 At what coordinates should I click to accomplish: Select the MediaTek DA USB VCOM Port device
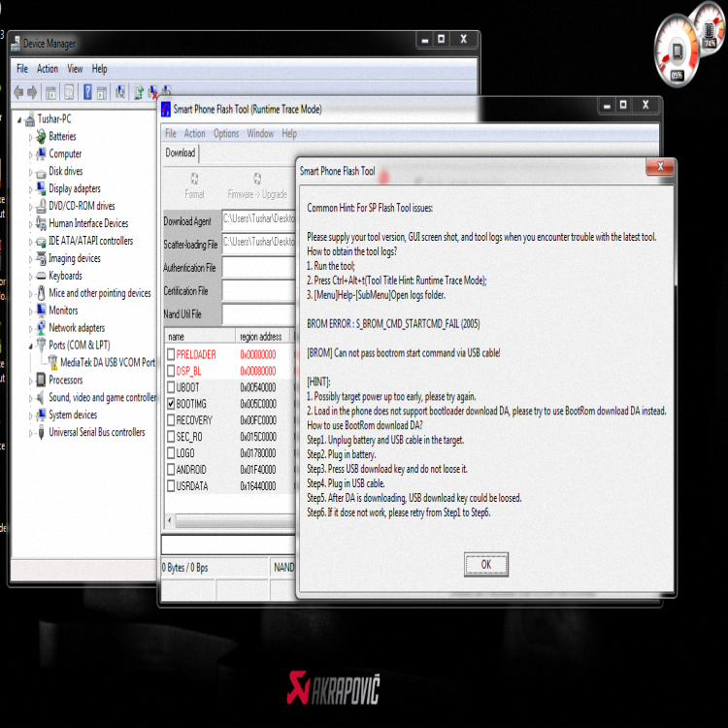[x=107, y=362]
